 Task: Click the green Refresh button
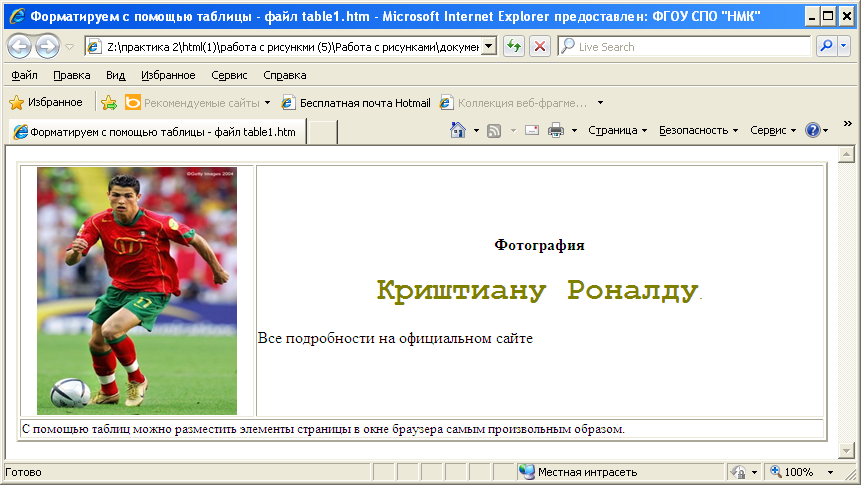[x=514, y=47]
